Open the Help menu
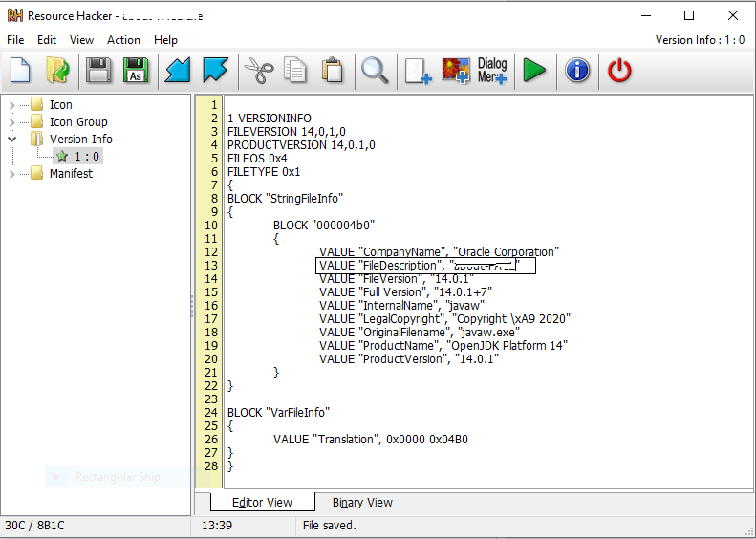Screen dimensions: 756x539 (x=166, y=40)
